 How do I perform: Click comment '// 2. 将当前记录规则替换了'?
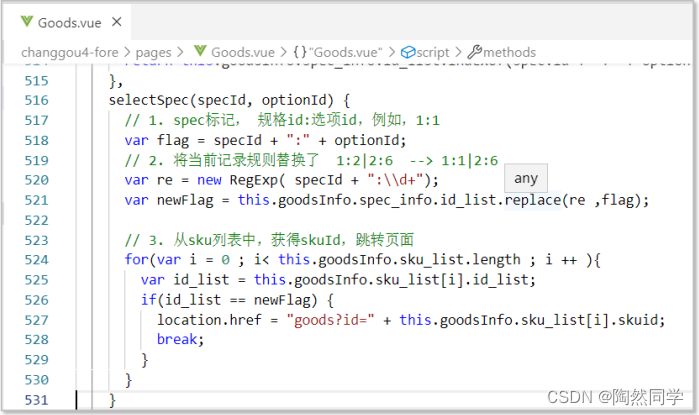pyautogui.click(x=311, y=160)
